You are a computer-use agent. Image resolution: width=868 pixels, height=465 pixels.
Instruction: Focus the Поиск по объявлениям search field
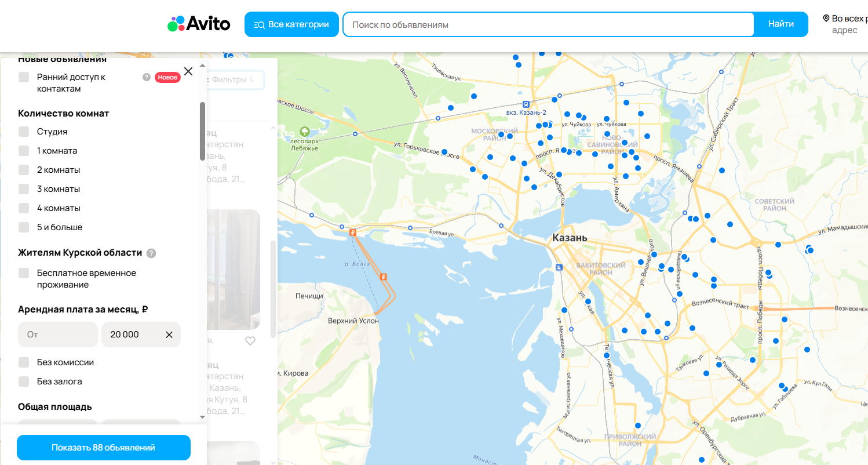[548, 24]
